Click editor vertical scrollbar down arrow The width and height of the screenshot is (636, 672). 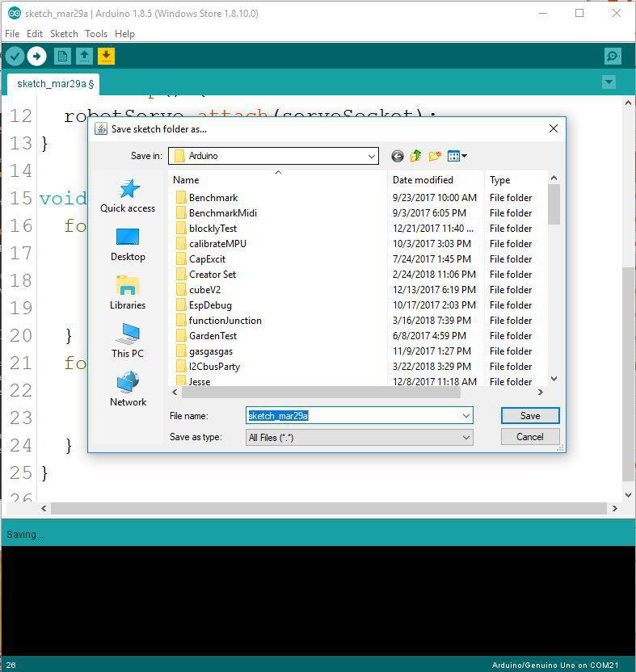[628, 495]
